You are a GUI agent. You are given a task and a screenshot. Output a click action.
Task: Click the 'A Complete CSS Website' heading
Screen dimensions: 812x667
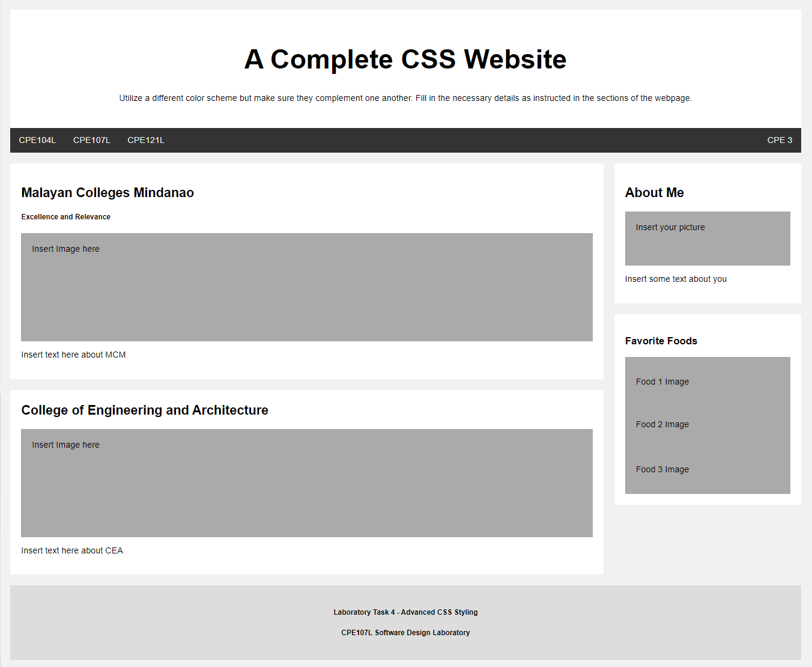coord(405,59)
